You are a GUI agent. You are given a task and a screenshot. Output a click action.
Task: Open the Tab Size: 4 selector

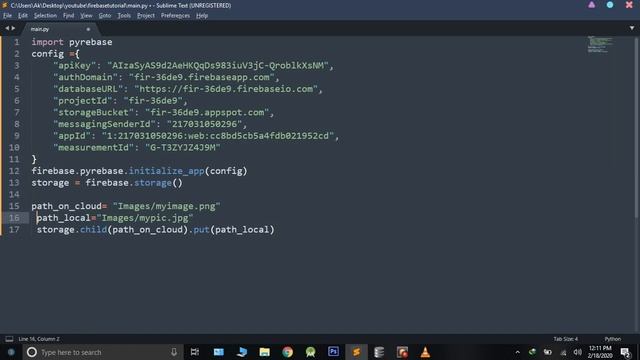pyautogui.click(x=566, y=339)
